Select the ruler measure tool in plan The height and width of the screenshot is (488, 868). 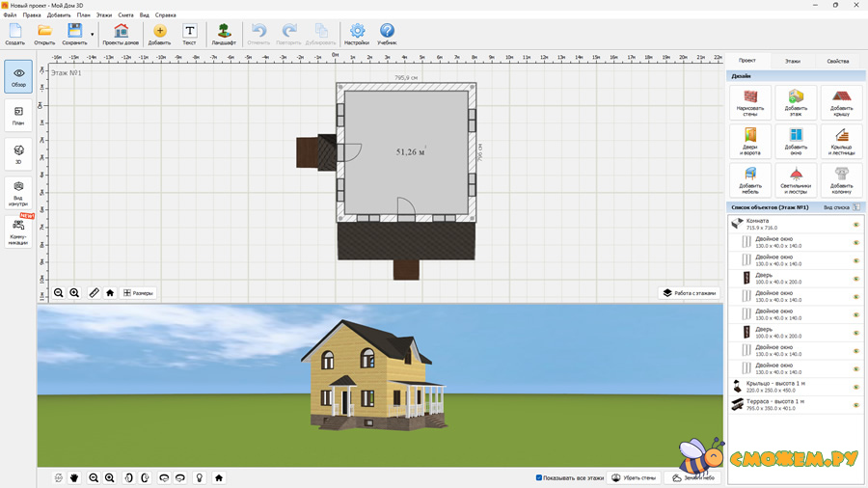pos(94,292)
